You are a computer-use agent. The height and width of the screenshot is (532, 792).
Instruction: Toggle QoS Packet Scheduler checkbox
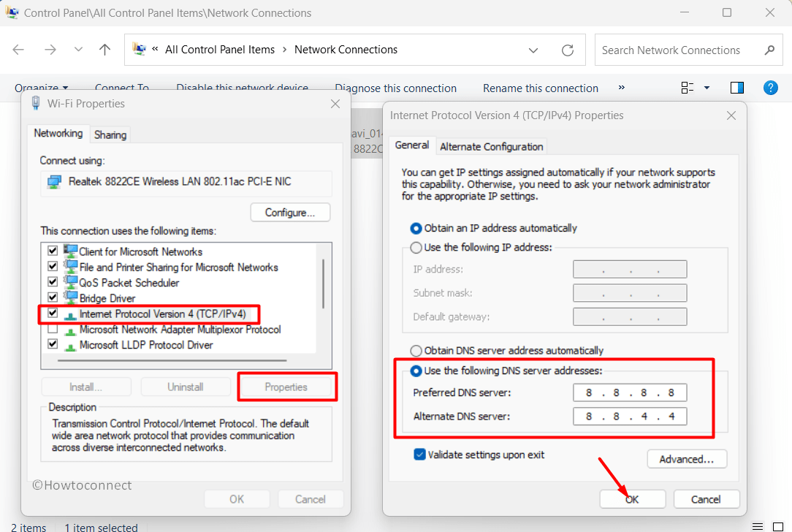(x=53, y=281)
